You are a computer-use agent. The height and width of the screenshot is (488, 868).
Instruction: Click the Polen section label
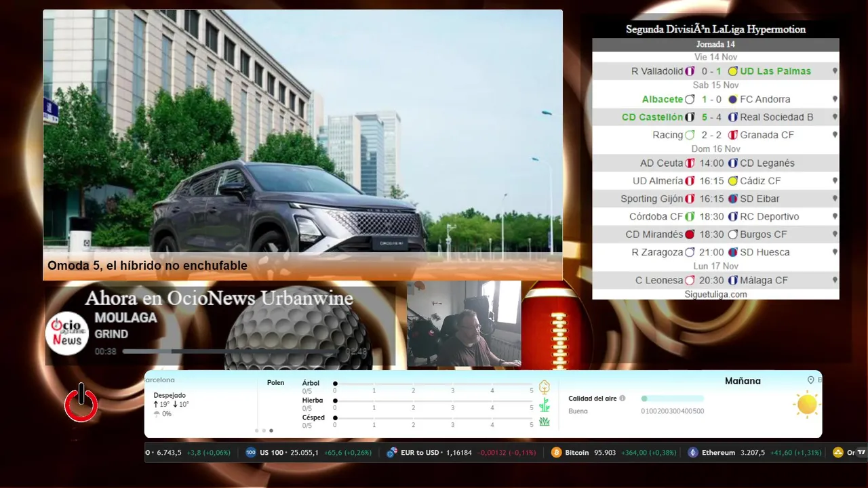pos(275,382)
